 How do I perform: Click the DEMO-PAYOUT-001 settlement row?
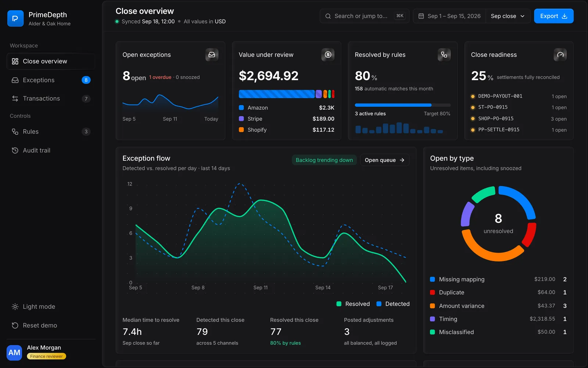click(519, 96)
